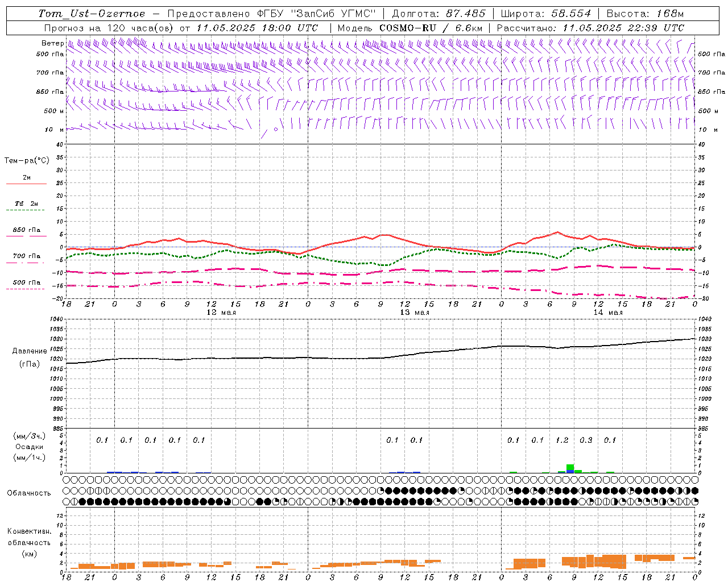Click the Широта: 58.554 value
The height and width of the screenshot is (582, 728).
pos(546,14)
